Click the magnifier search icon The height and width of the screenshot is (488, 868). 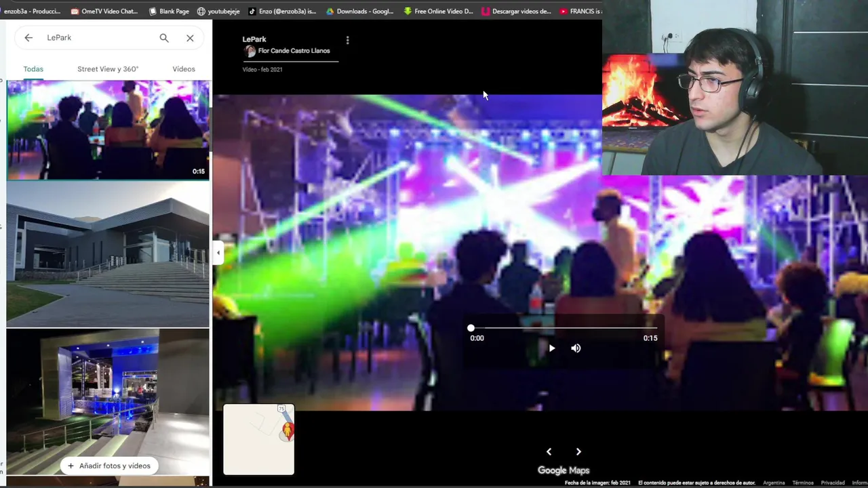tap(164, 38)
